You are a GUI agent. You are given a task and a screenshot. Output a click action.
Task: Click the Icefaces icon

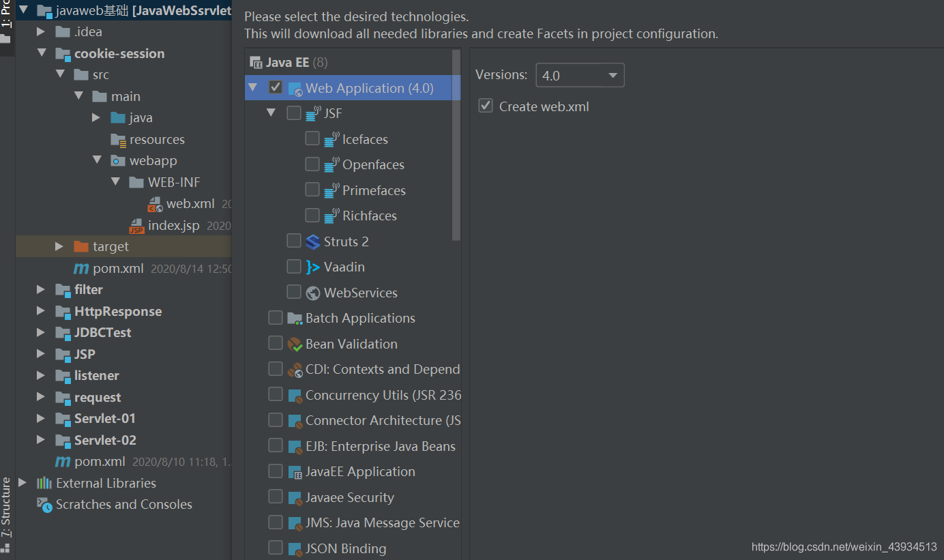331,139
